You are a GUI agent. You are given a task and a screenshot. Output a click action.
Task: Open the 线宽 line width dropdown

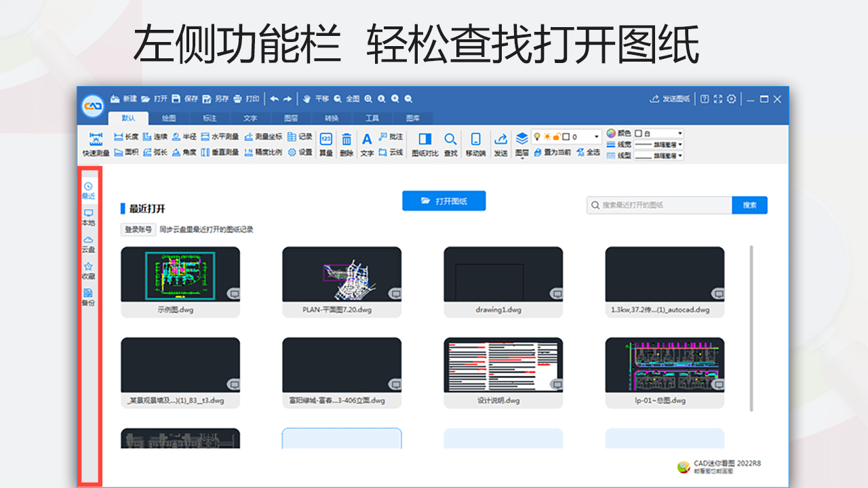click(658, 144)
